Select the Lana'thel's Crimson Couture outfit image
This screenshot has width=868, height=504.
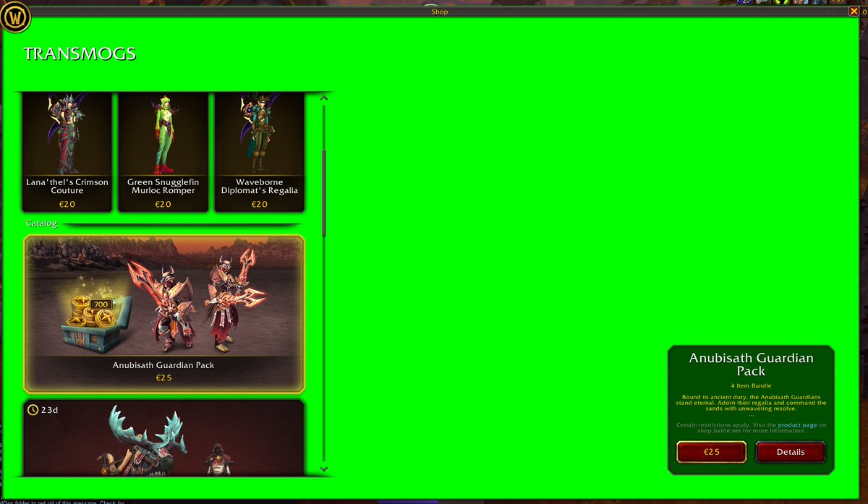[67, 133]
